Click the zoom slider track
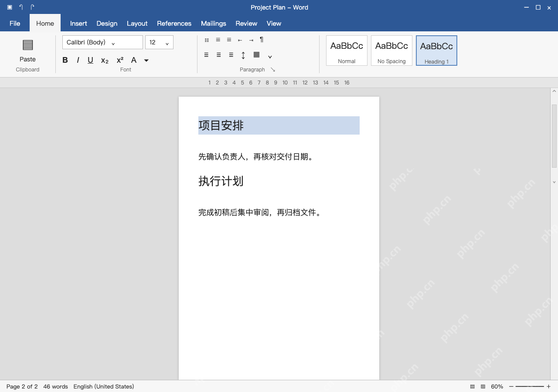 [x=530, y=387]
